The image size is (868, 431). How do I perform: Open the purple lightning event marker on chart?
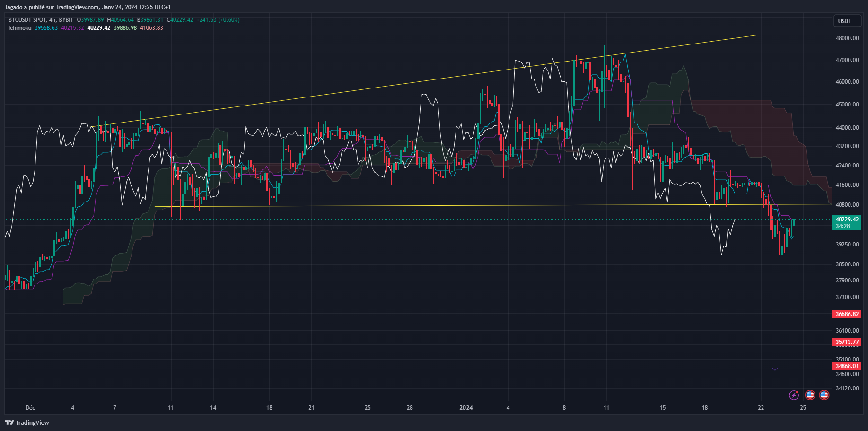pos(795,395)
